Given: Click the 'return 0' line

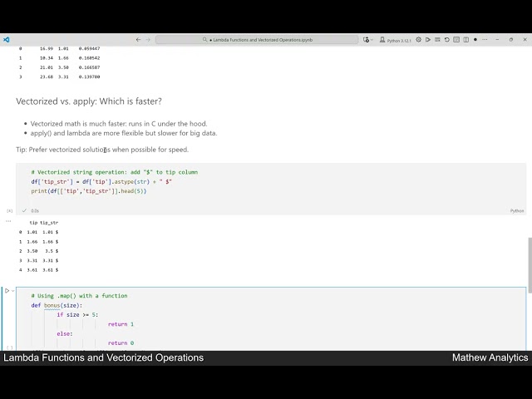Looking at the screenshot, I should [x=121, y=343].
